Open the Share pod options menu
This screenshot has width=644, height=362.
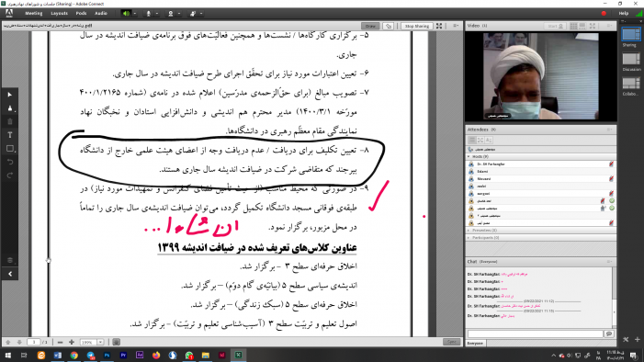click(x=456, y=26)
